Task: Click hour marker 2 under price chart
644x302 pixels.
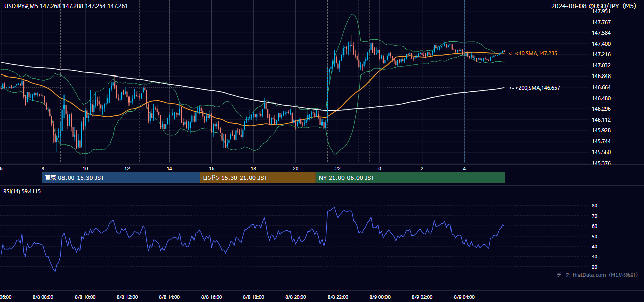Action: coord(422,168)
